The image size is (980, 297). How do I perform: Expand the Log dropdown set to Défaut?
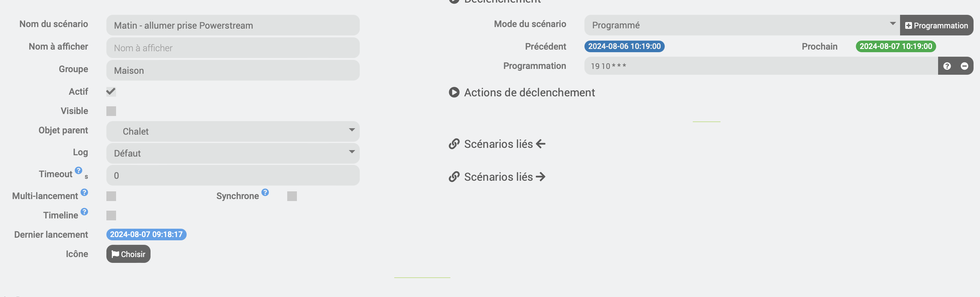[233, 154]
